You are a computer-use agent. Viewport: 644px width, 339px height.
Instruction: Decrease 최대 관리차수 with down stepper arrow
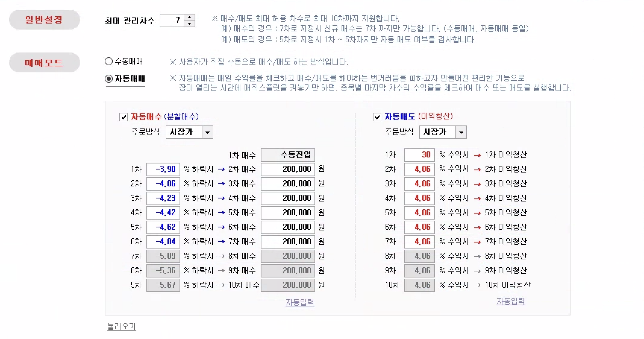(189, 24)
